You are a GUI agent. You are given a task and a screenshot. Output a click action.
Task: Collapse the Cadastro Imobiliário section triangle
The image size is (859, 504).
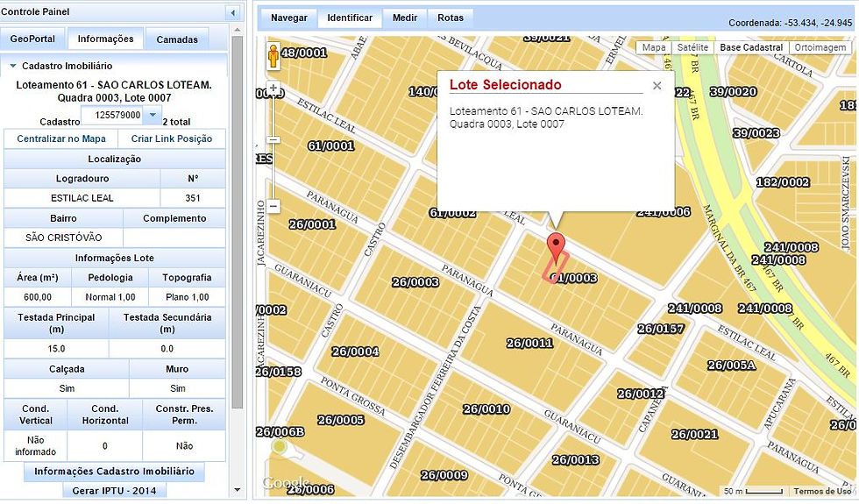click(13, 66)
